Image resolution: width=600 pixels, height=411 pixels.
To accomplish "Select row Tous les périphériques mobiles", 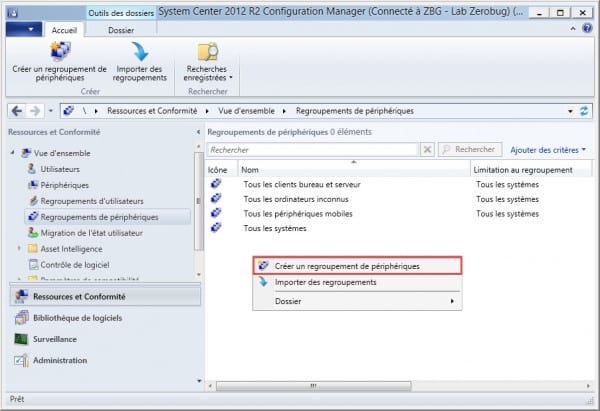I will coord(398,213).
